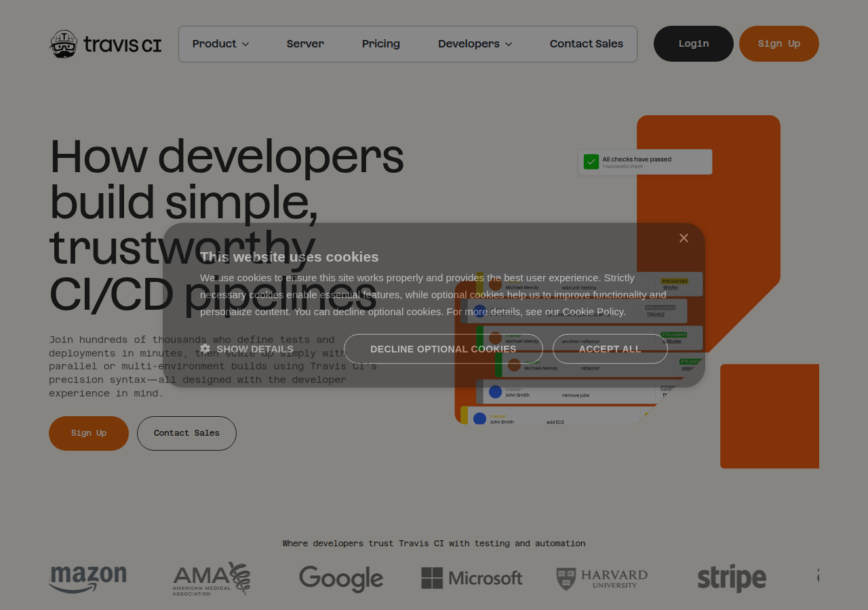
Task: Click the Login button
Action: click(x=694, y=44)
